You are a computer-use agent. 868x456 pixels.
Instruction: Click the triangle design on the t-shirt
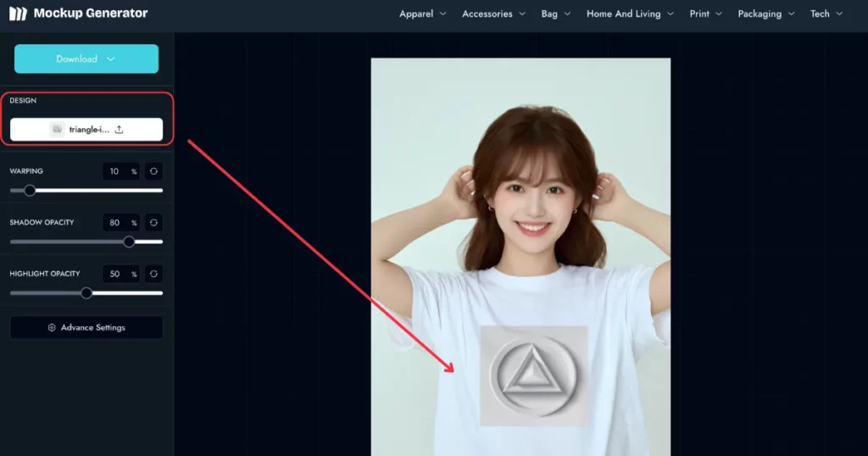point(534,375)
